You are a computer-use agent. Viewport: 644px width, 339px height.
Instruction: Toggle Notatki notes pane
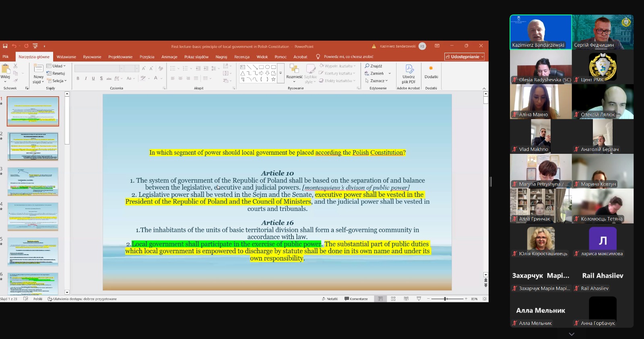pyautogui.click(x=330, y=299)
